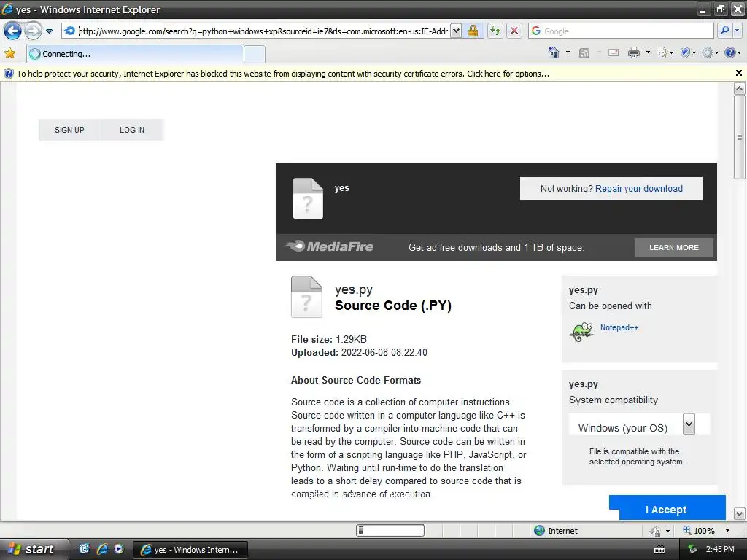Click the Notepad++ chameleon icon
Screen dimensions: 747x560
(x=581, y=332)
